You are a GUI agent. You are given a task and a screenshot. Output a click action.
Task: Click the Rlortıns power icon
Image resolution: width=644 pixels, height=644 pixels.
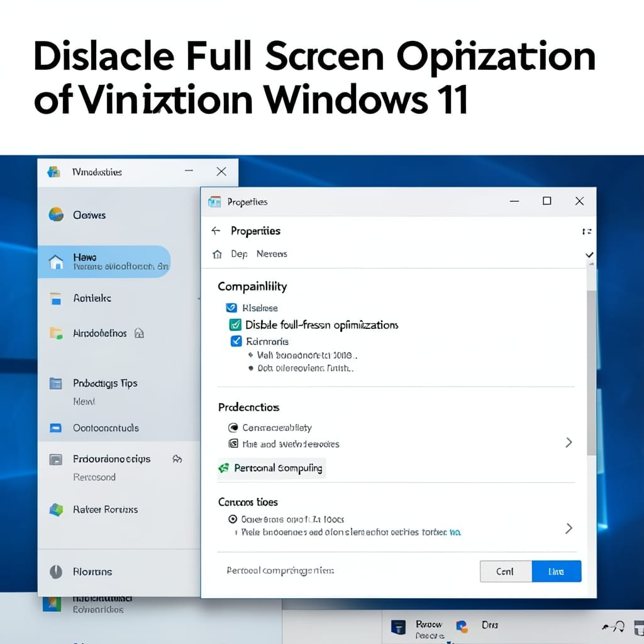(56, 571)
